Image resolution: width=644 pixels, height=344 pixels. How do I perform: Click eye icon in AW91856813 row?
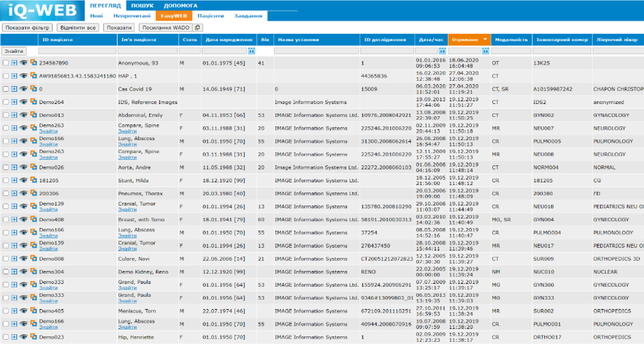point(24,76)
